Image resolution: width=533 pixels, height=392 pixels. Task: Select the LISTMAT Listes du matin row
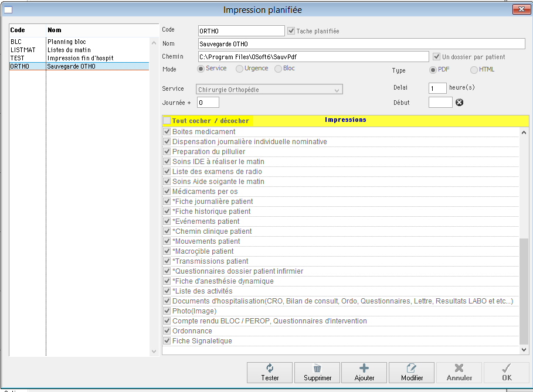[79, 50]
